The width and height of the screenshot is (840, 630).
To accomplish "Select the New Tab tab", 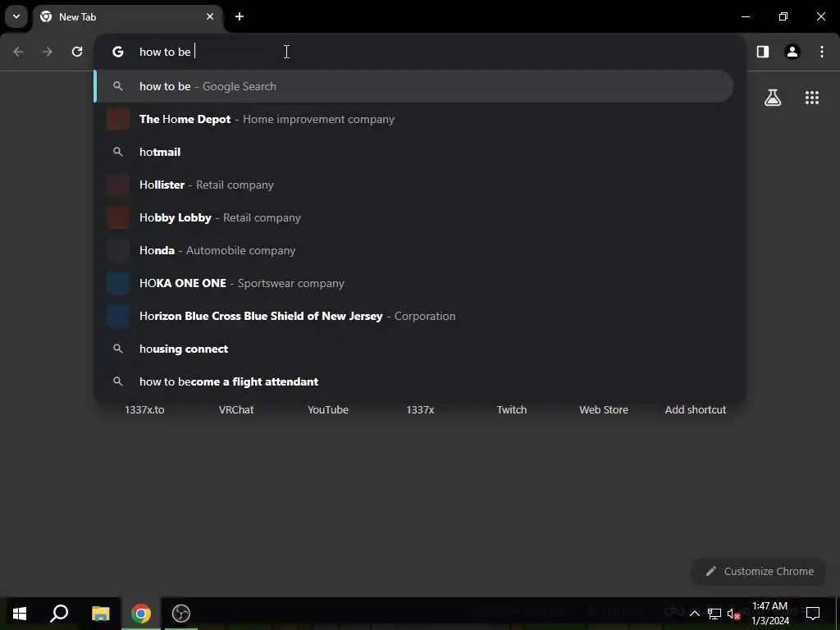I will coord(127,16).
